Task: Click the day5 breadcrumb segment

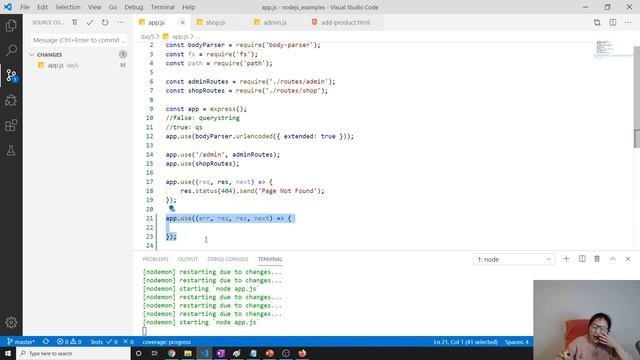Action: pyautogui.click(x=147, y=36)
